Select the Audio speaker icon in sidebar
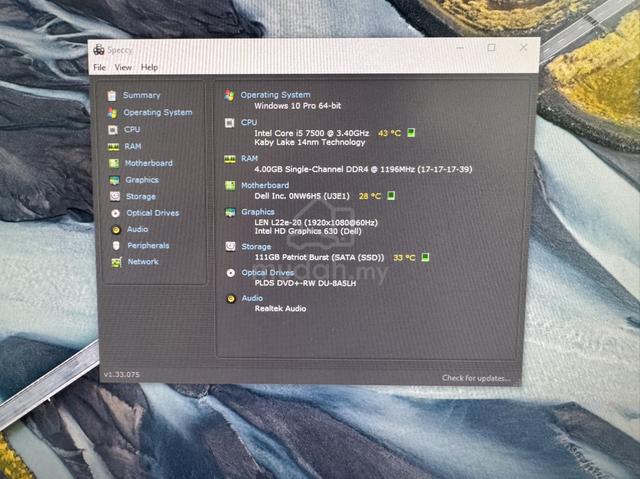640x479 pixels. (116, 230)
